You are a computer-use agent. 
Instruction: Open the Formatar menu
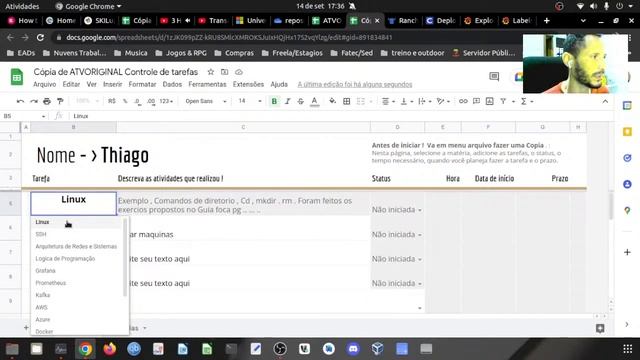click(x=142, y=84)
